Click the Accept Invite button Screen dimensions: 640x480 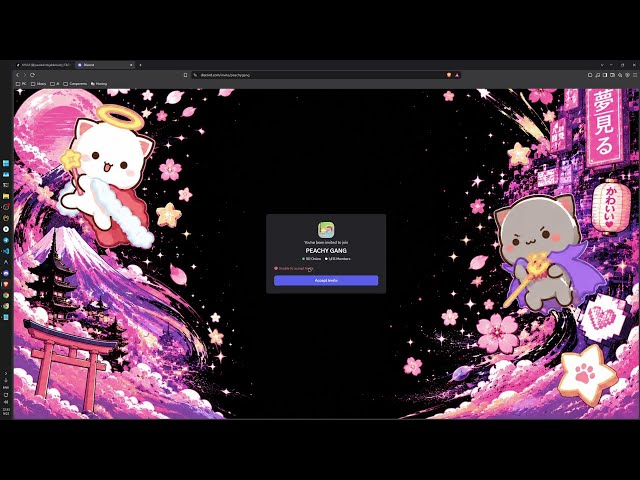326,280
